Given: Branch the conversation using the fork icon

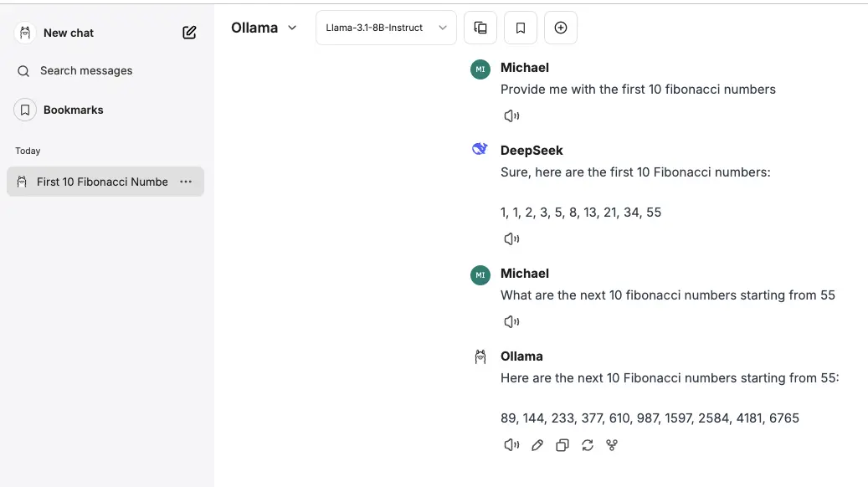Looking at the screenshot, I should coord(612,444).
